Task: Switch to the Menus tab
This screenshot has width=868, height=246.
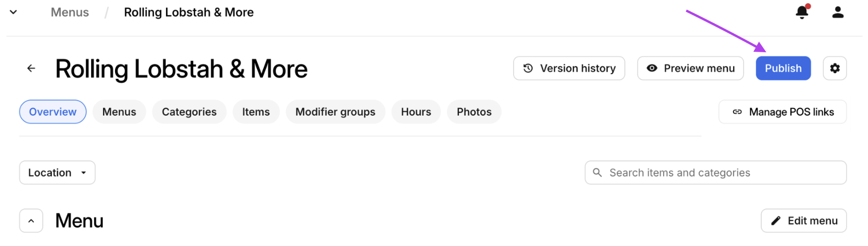Action: click(x=119, y=112)
